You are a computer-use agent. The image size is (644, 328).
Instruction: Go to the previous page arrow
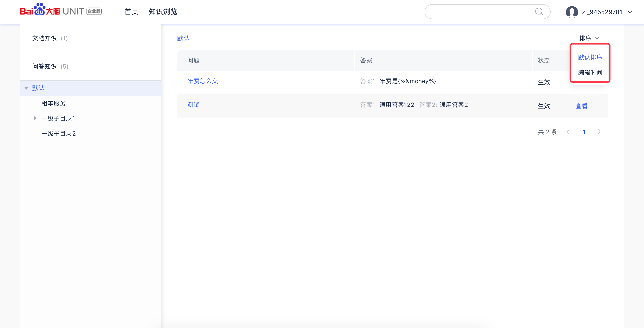click(x=568, y=132)
